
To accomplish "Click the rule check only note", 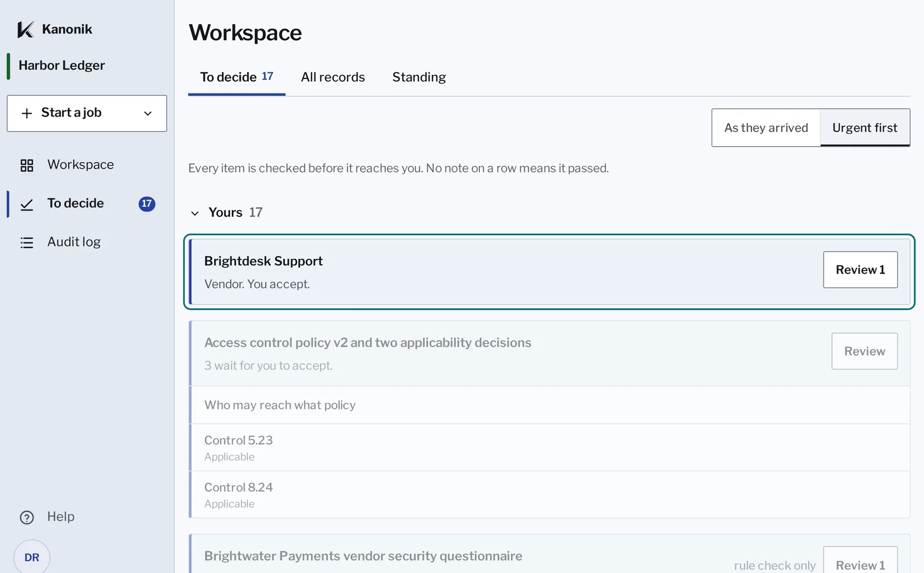I will point(774,566).
